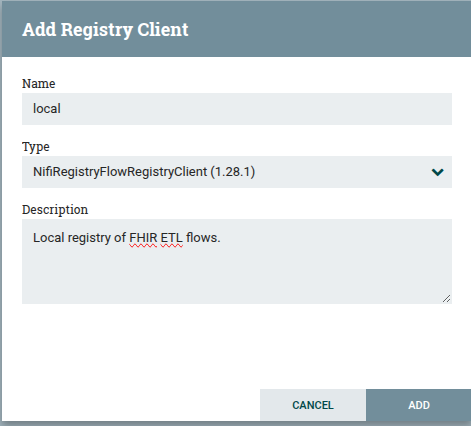Select NifiRegistryFlowRegistryClient type text
This screenshot has height=426, width=471.
tap(120, 172)
